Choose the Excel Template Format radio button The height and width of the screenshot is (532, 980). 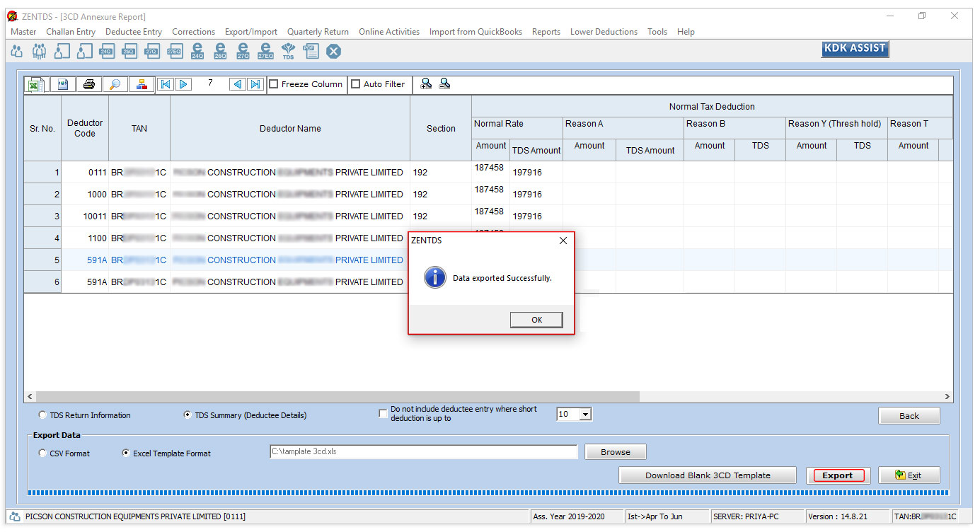pyautogui.click(x=127, y=453)
